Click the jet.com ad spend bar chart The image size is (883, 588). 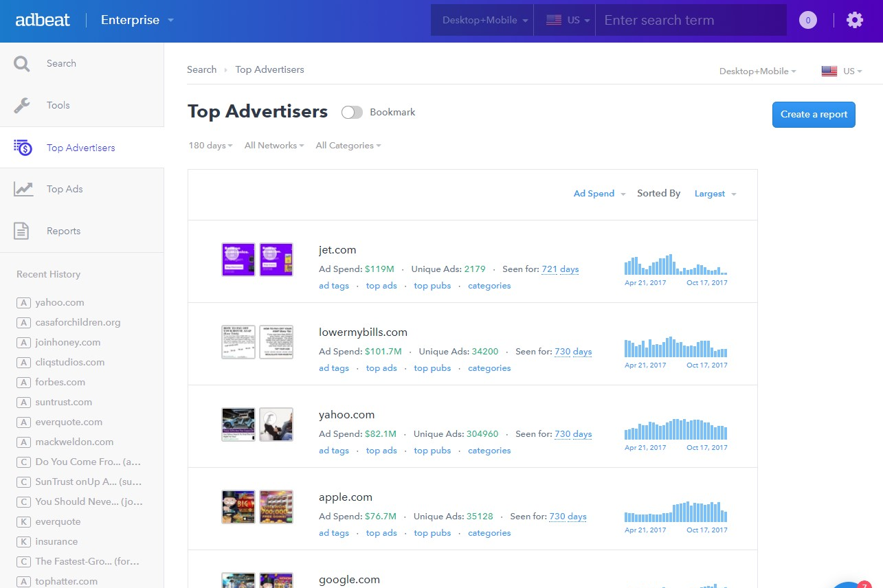tap(675, 264)
